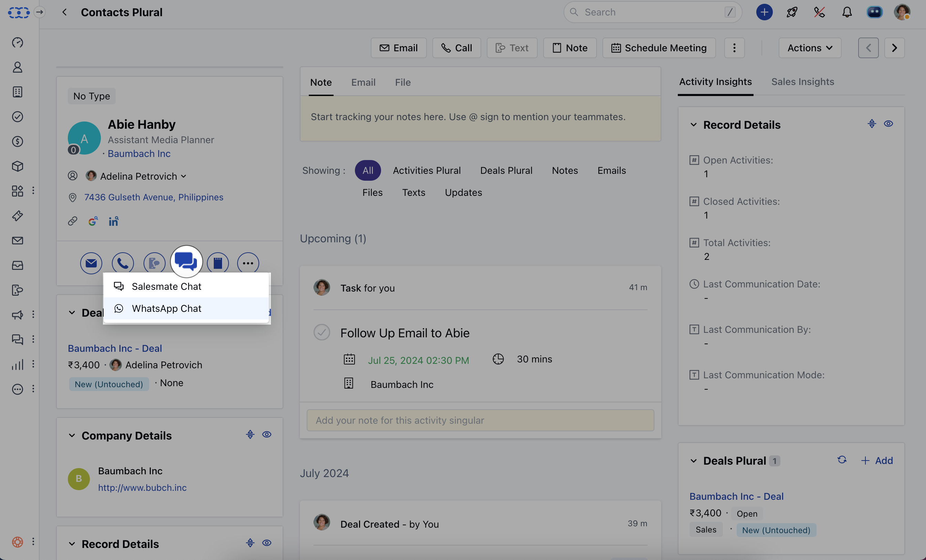Open notifications bell in top bar

point(847,12)
